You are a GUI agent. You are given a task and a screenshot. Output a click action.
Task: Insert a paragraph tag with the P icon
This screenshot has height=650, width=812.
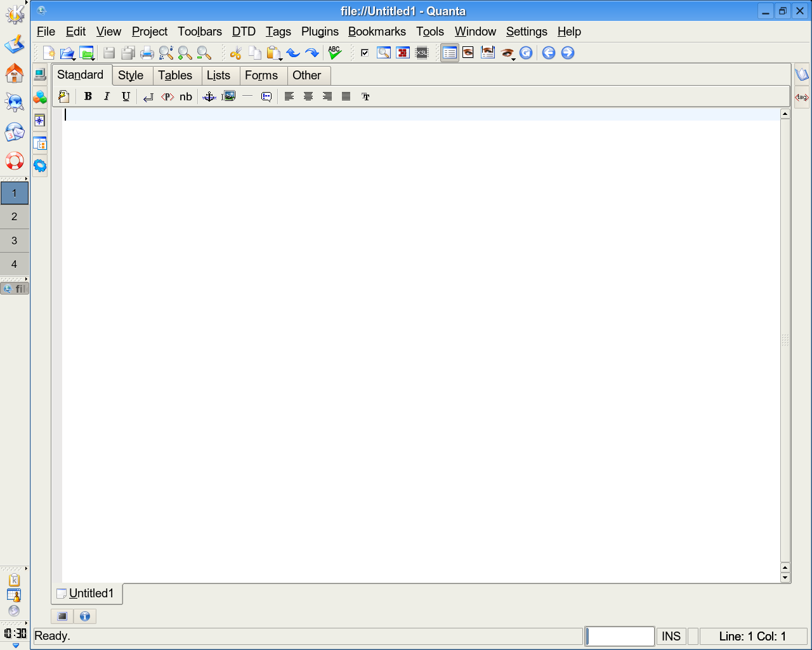[x=167, y=96]
